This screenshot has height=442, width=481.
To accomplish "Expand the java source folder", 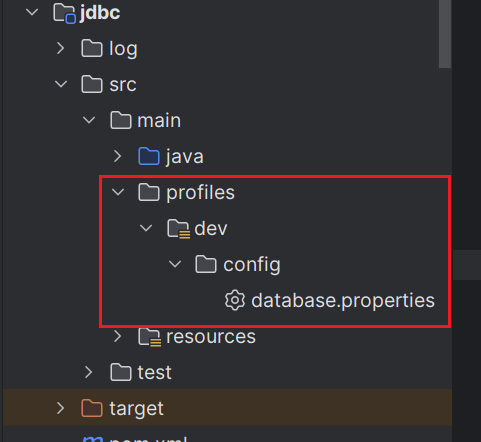I will pos(117,156).
